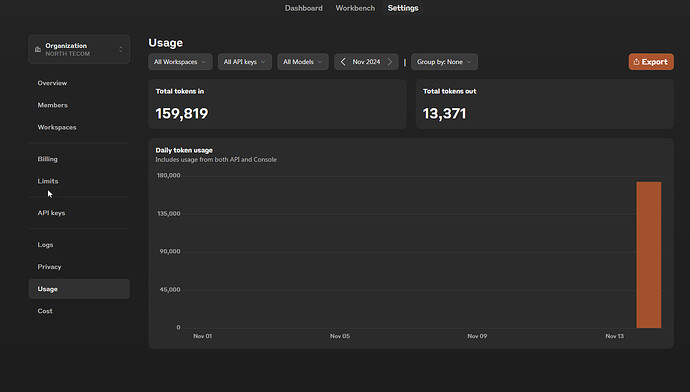Open Workspaces in the sidebar
The image size is (690, 392).
57,127
